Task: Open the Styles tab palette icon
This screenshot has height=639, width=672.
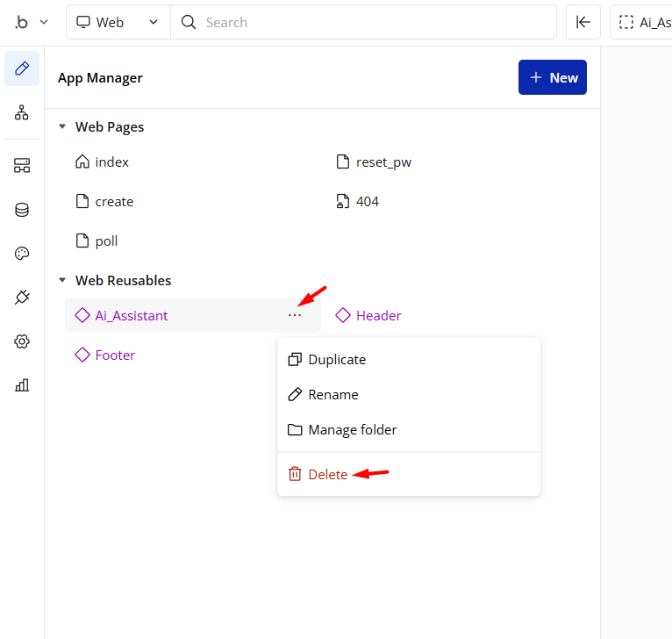Action: coord(22,254)
